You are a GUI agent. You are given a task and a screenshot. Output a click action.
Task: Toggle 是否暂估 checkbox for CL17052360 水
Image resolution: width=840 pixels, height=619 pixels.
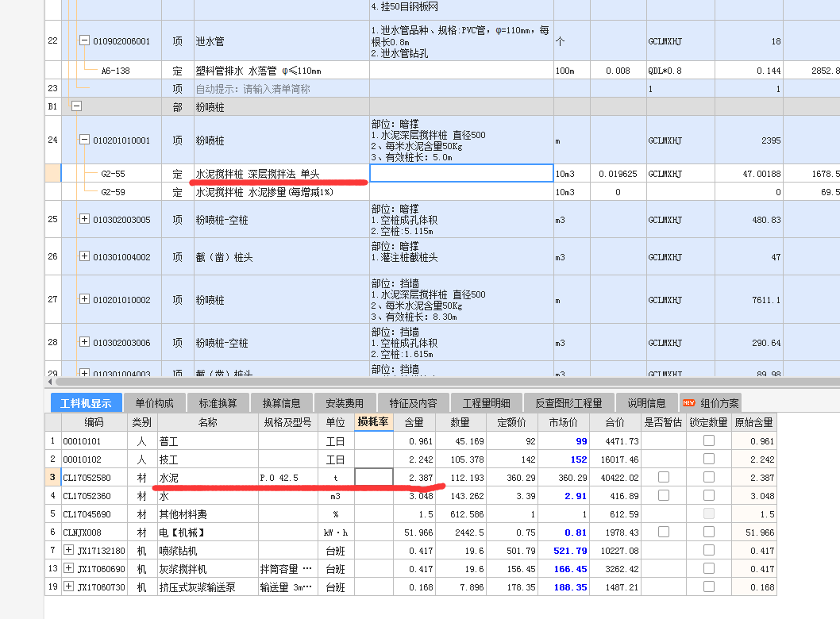664,495
